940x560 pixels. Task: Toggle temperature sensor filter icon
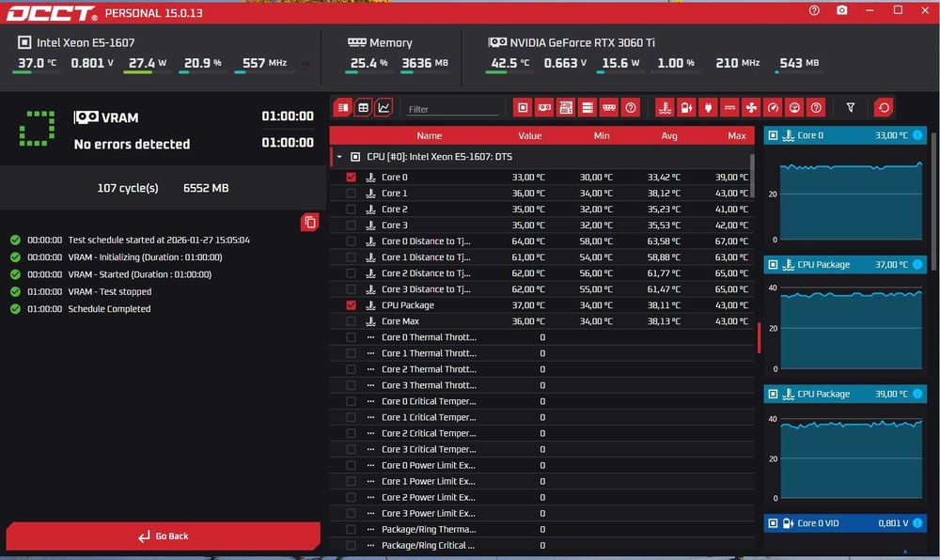(x=665, y=108)
